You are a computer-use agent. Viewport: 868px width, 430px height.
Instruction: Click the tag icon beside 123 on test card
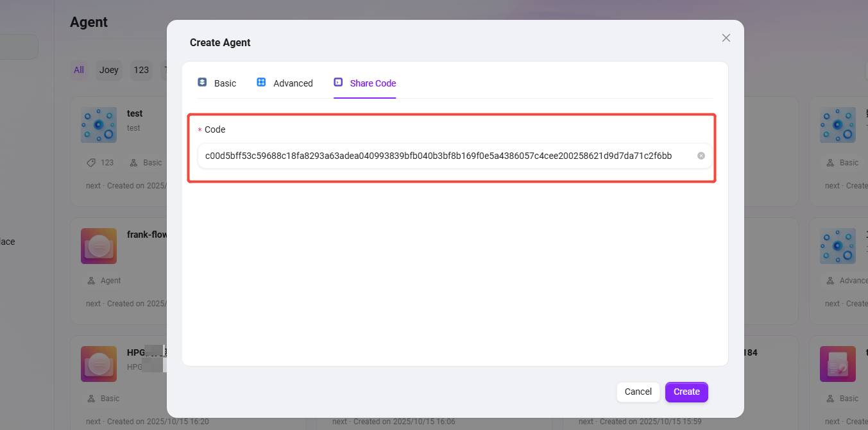[91, 163]
